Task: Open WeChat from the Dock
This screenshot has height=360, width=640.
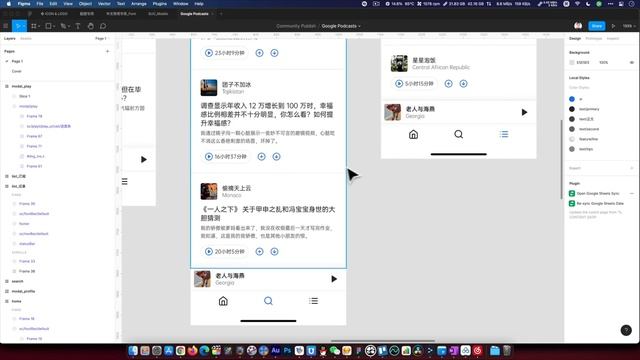Action: [335, 351]
